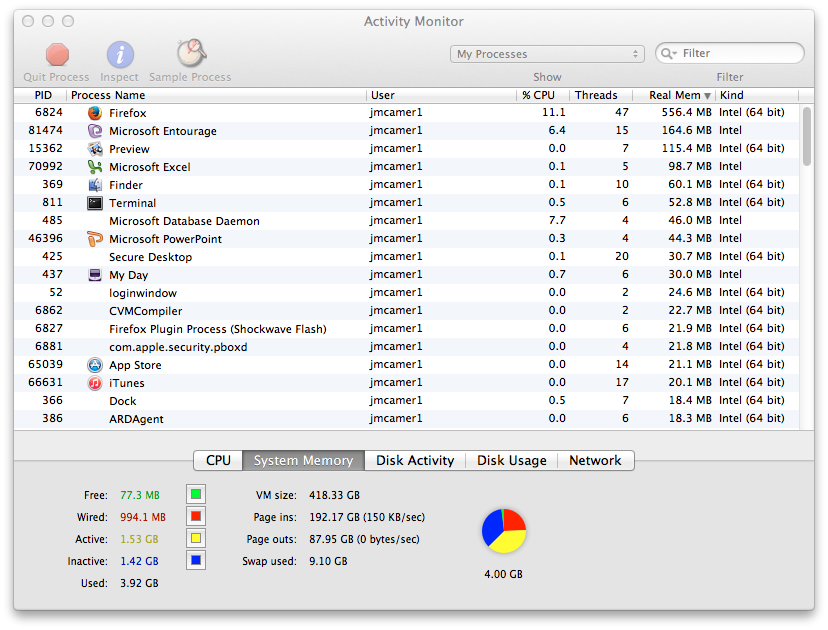Switch to the CPU tab
This screenshot has height=630, width=828.
point(218,460)
